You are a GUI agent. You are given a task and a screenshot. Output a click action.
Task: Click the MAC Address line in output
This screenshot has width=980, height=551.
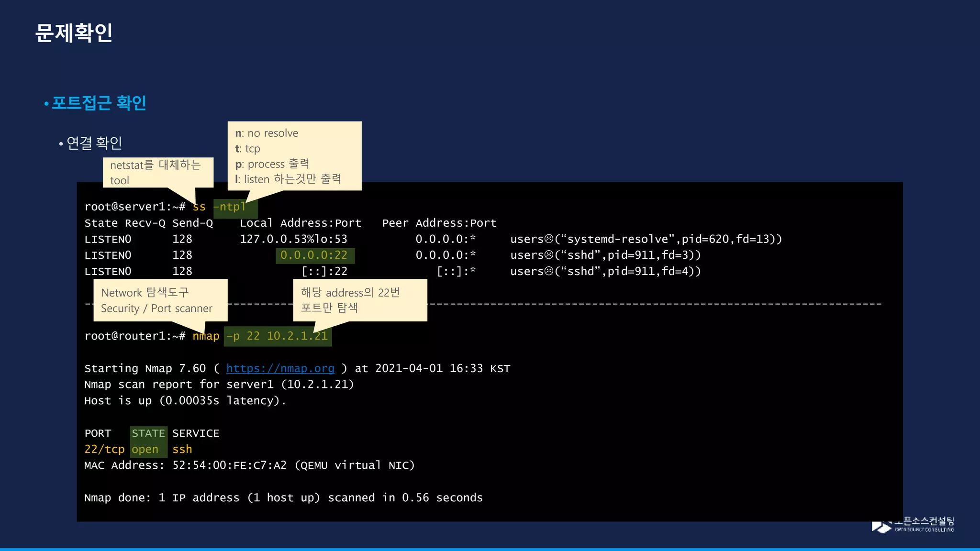point(249,465)
